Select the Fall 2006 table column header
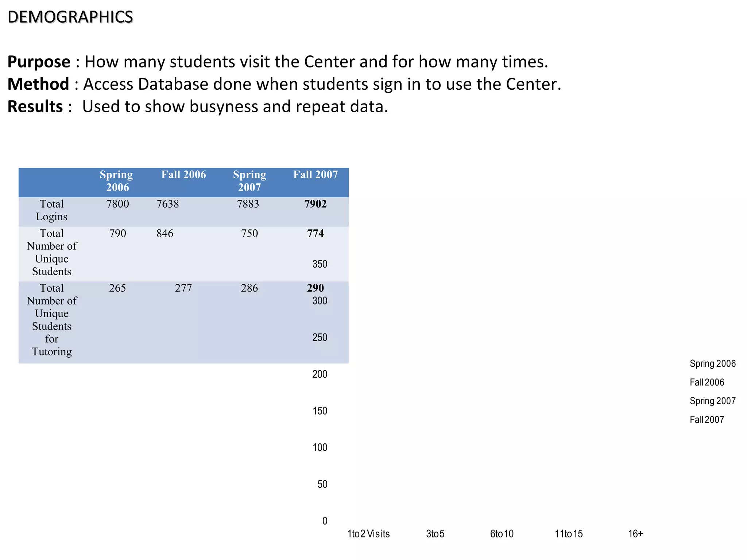This screenshot has width=747, height=560. (x=183, y=175)
